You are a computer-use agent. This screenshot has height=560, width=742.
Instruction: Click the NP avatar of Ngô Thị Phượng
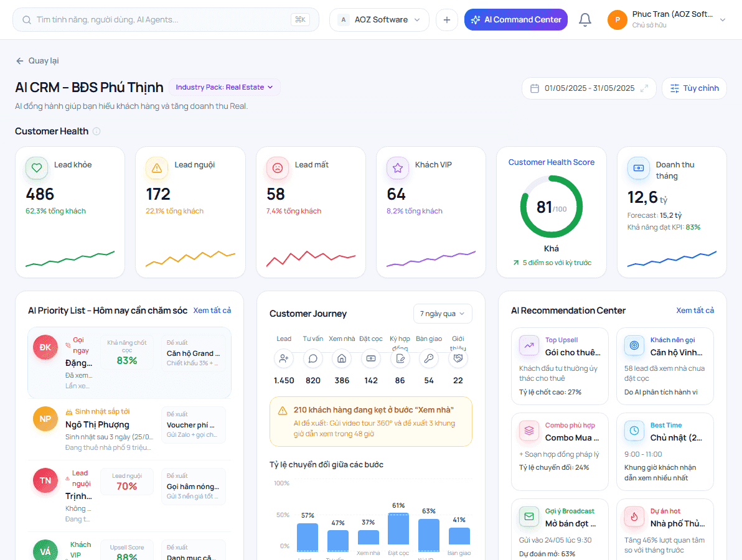point(45,419)
